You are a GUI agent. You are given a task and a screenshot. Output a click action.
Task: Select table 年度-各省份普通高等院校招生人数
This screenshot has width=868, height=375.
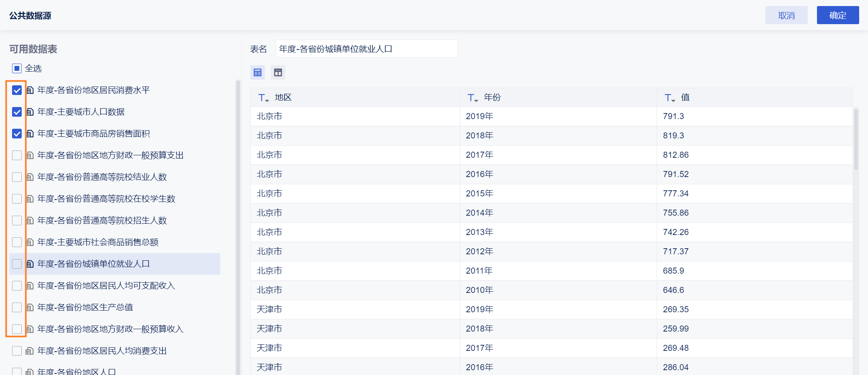(102, 220)
